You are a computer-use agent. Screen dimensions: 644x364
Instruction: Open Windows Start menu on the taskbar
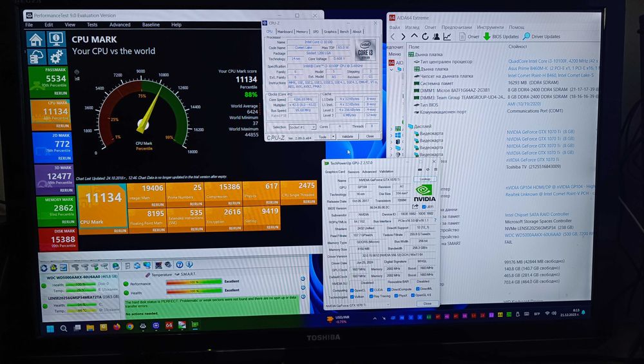[50, 329]
